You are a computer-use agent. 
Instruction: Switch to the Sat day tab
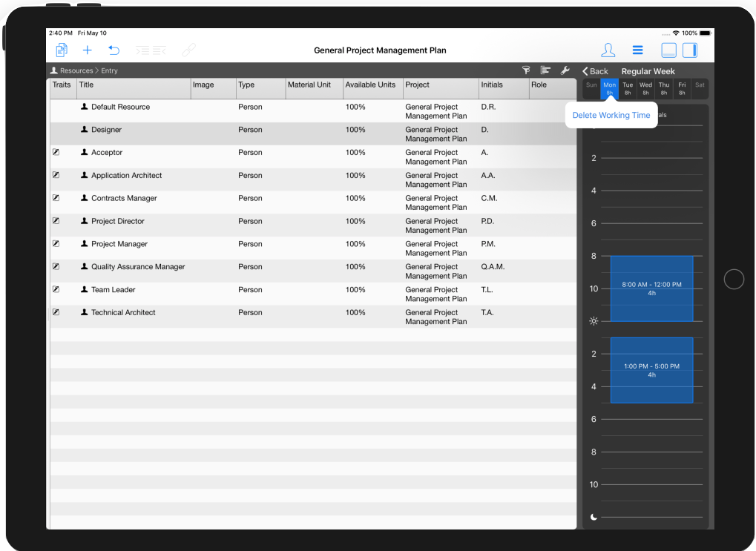[698, 87]
